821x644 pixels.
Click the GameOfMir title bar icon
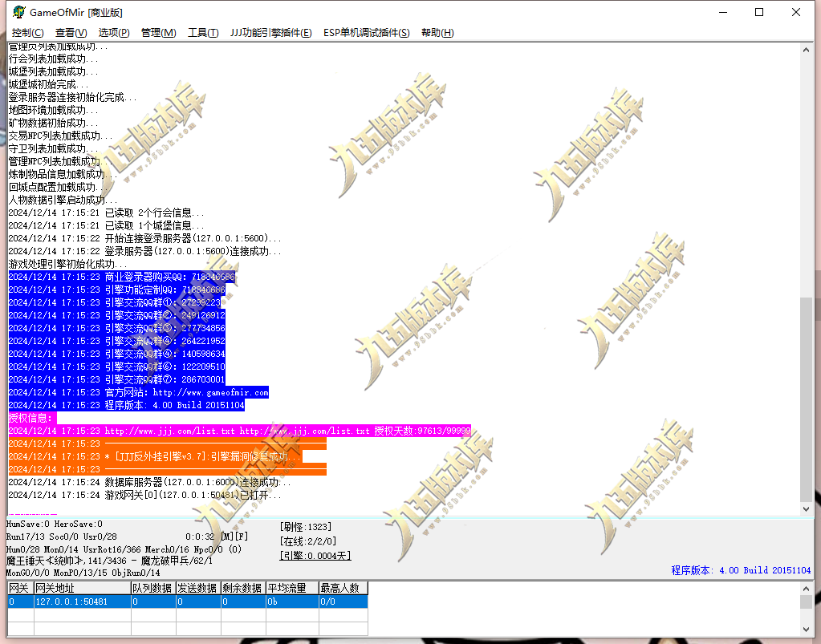[x=18, y=12]
